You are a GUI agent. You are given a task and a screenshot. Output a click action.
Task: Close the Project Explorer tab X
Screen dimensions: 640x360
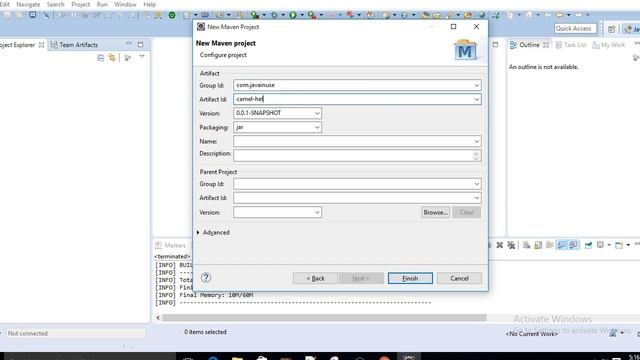click(x=41, y=45)
